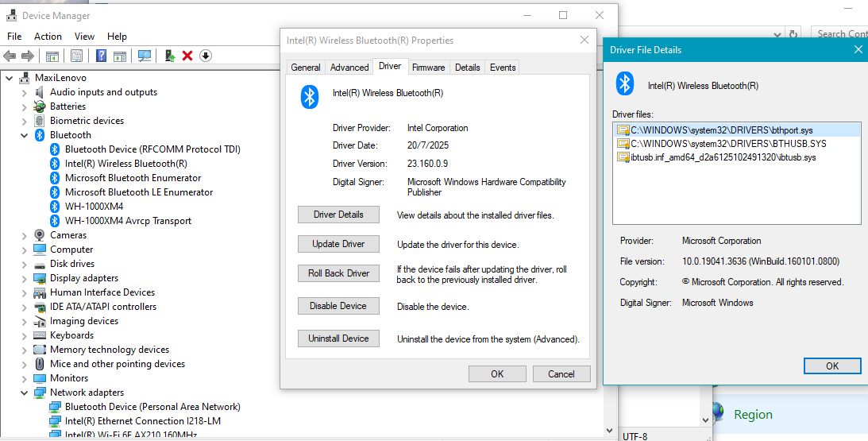Click the Computer category icon
The width and height of the screenshot is (868, 441).
tap(39, 250)
